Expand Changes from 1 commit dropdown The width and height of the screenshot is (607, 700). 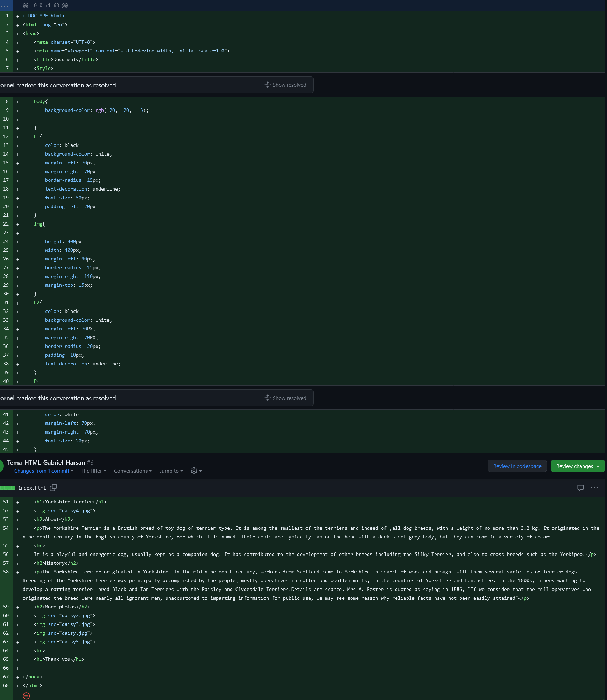[x=44, y=471]
